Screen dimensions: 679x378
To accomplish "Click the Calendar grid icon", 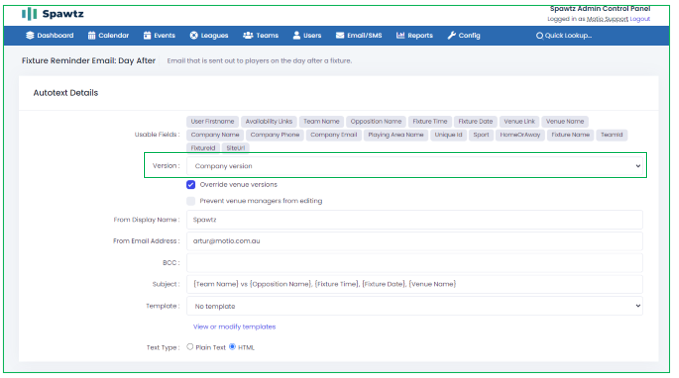I will point(91,36).
